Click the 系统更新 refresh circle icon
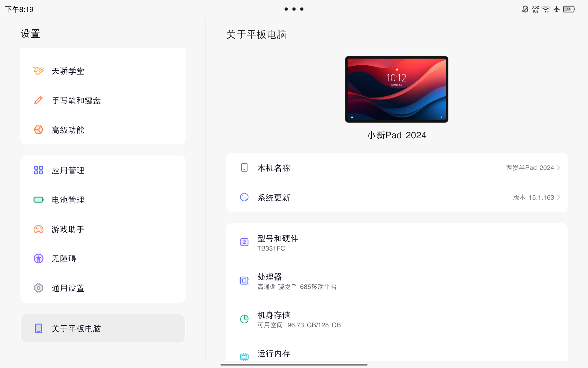Screen dimensions: 588x368 244,197
